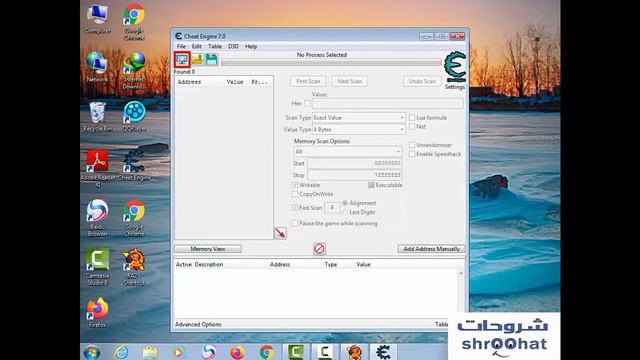Click the Address header in found list
Viewport: 640px width, 360px height.
pos(189,82)
